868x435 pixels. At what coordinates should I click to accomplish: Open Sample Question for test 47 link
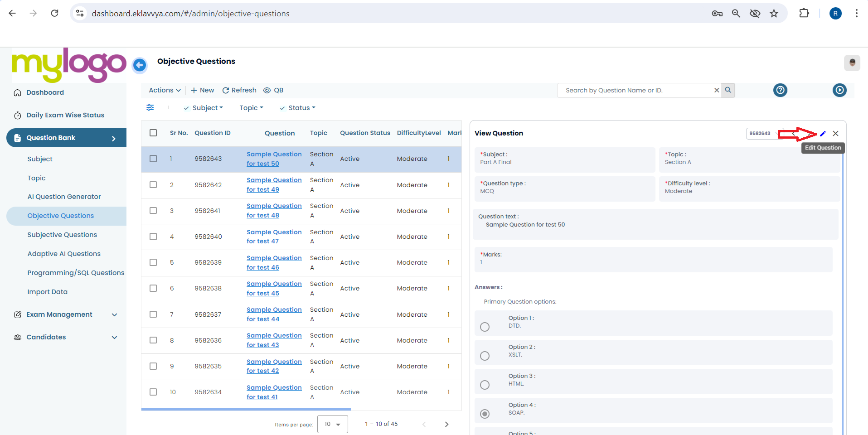pyautogui.click(x=274, y=237)
